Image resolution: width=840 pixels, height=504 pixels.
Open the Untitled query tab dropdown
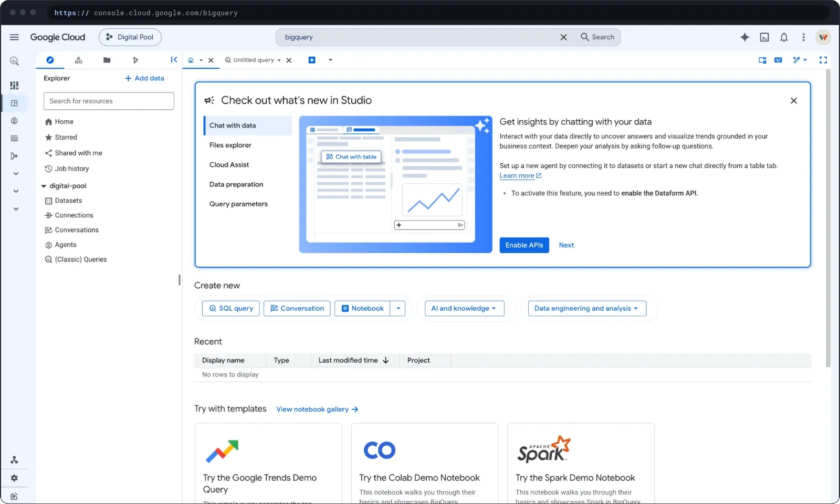[279, 60]
